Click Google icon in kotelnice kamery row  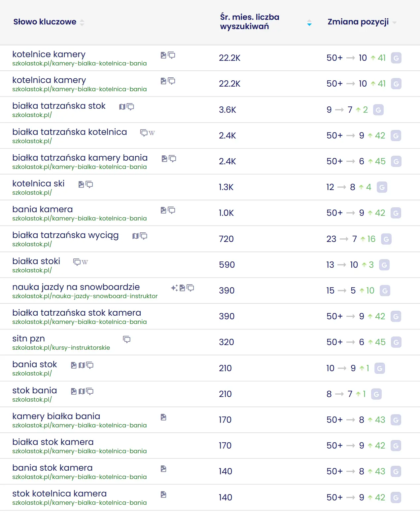[396, 58]
